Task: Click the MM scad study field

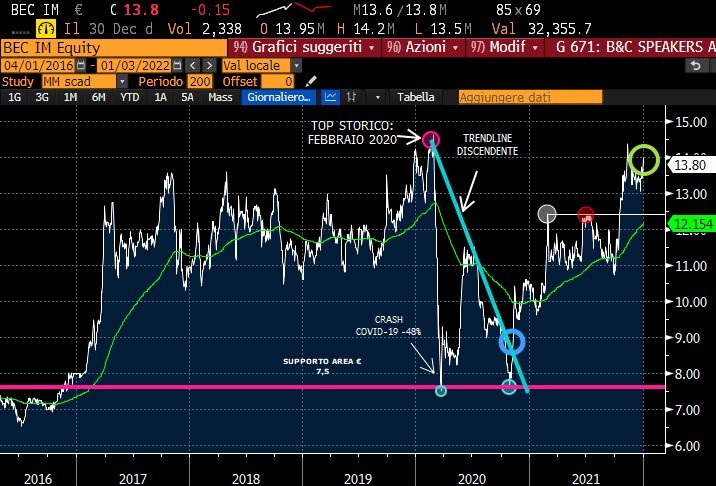Action: pyautogui.click(x=79, y=82)
